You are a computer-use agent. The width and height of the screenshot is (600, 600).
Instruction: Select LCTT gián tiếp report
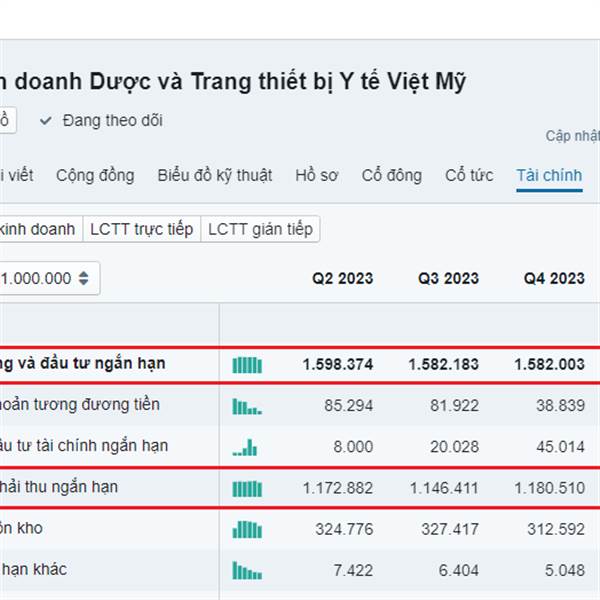260,229
